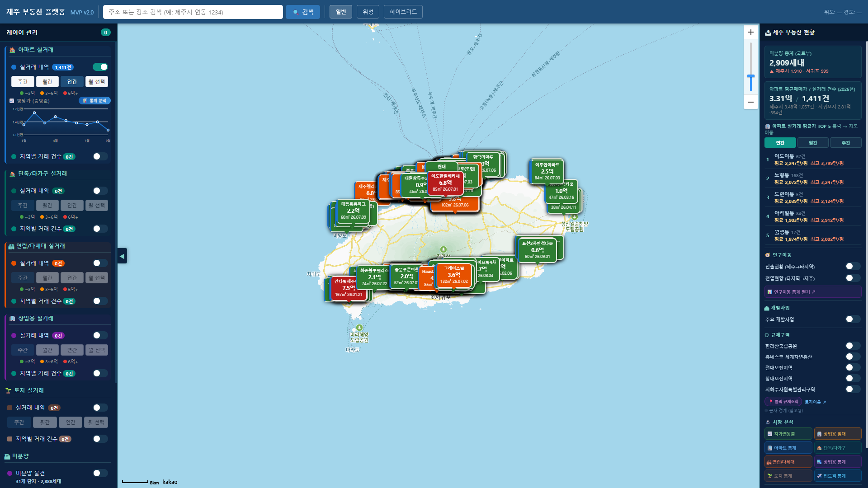868x488 pixels.
Task: Click the icon beside 미분양 section heading
Action: pyautogui.click(x=7, y=456)
